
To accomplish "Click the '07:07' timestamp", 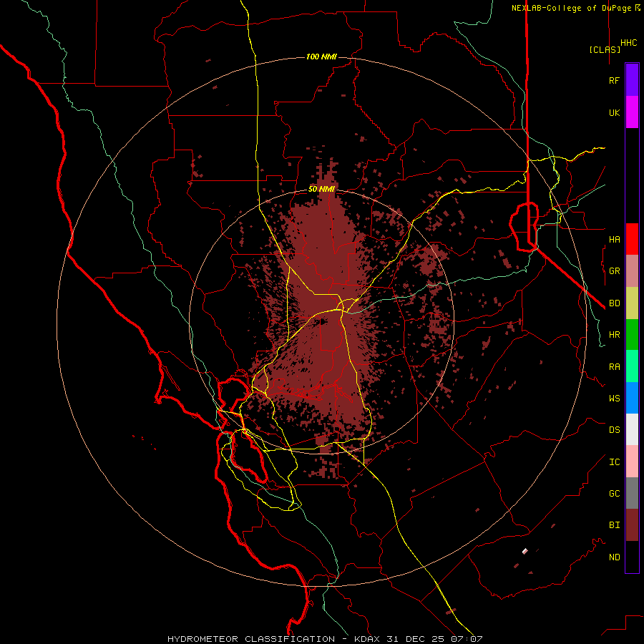I will click(469, 639).
